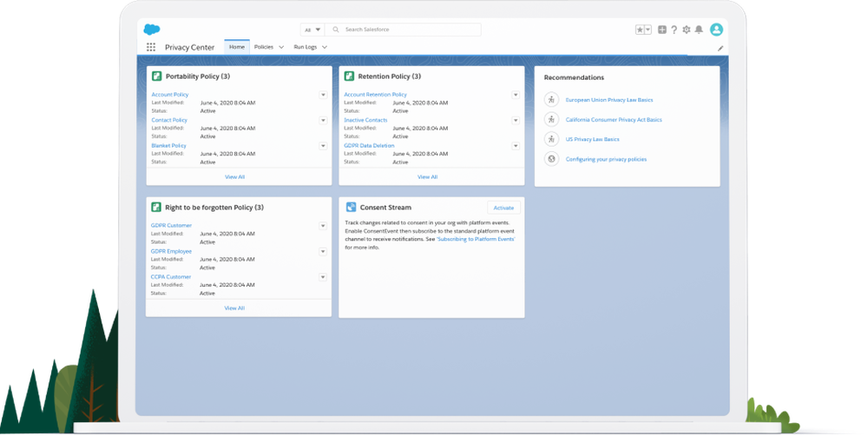868x436 pixels.
Task: Click View All under Portability Policy
Action: pos(234,176)
